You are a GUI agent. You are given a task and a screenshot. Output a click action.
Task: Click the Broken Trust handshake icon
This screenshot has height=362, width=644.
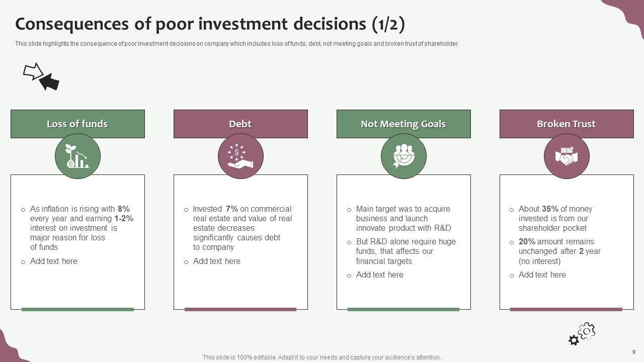click(567, 156)
